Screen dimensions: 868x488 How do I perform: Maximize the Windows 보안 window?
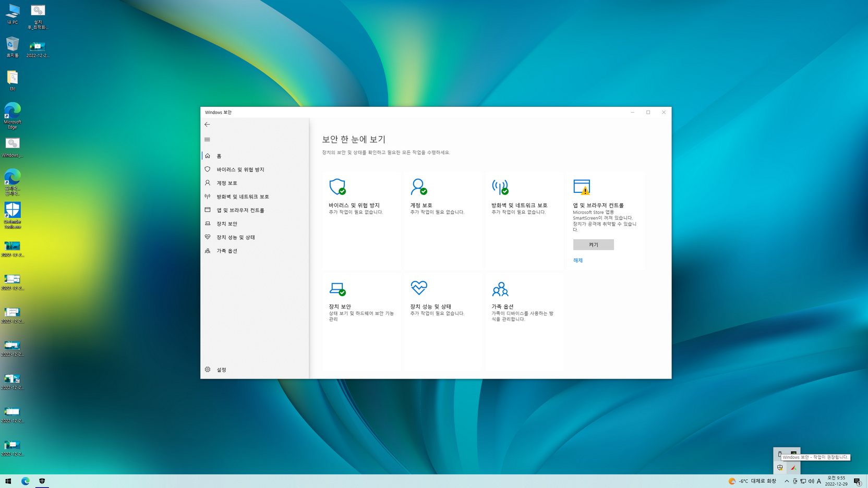point(648,112)
